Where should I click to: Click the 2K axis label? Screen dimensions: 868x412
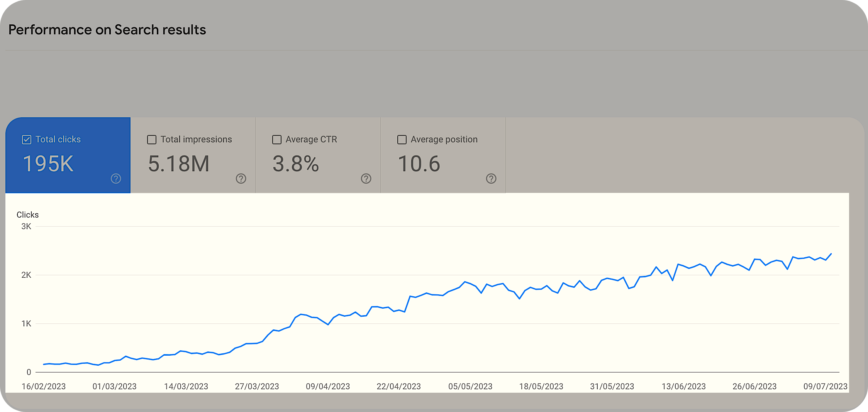pos(26,275)
